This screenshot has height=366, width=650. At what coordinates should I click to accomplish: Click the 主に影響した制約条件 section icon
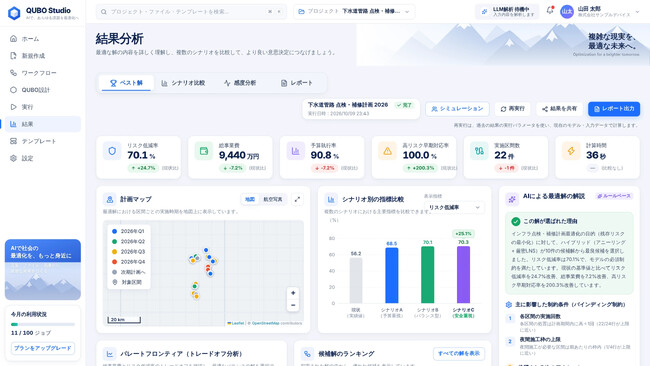tap(509, 305)
